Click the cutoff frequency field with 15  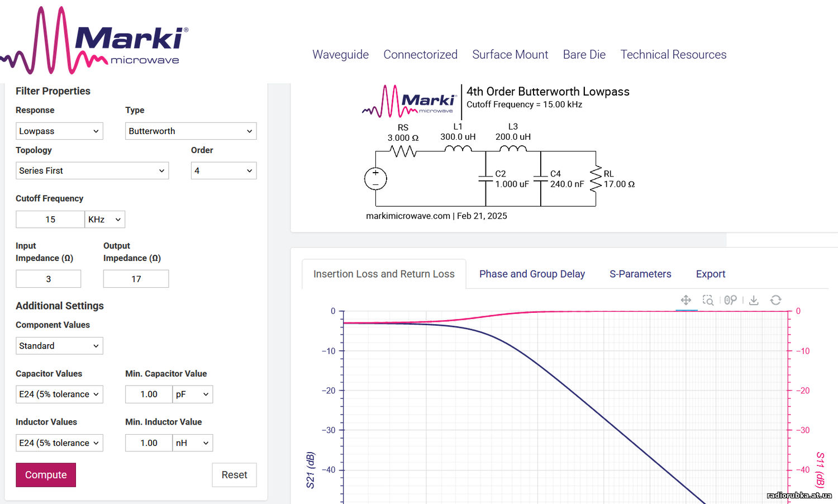point(50,219)
